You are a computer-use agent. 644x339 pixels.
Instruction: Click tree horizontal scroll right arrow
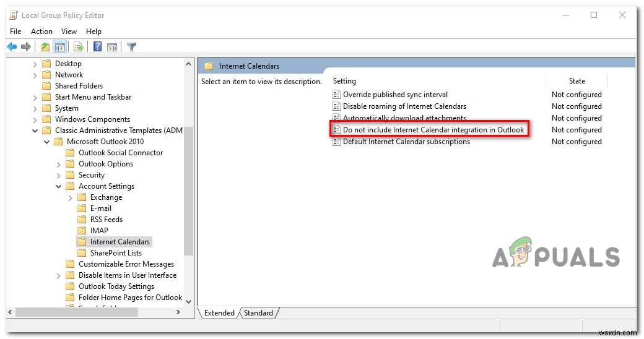[178, 312]
